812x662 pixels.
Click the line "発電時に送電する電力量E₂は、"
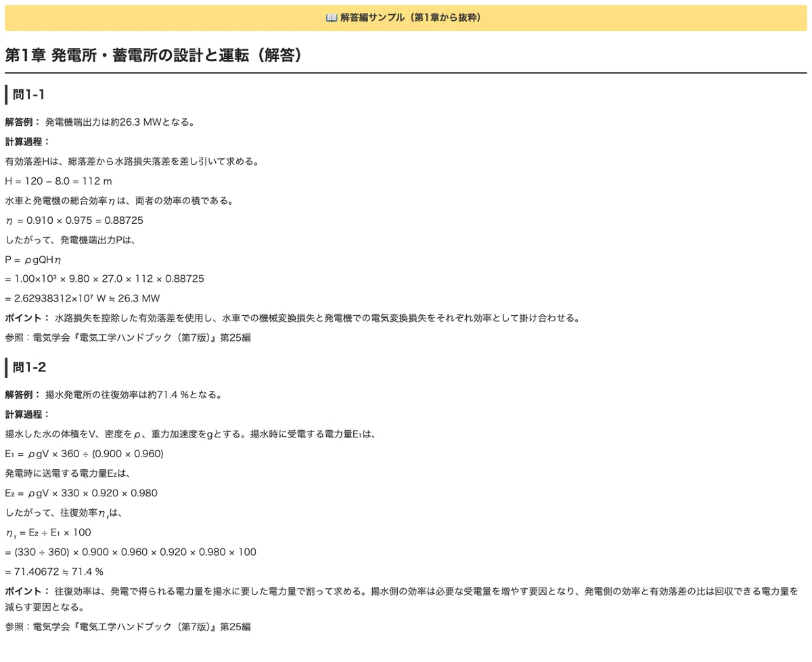tap(67, 473)
